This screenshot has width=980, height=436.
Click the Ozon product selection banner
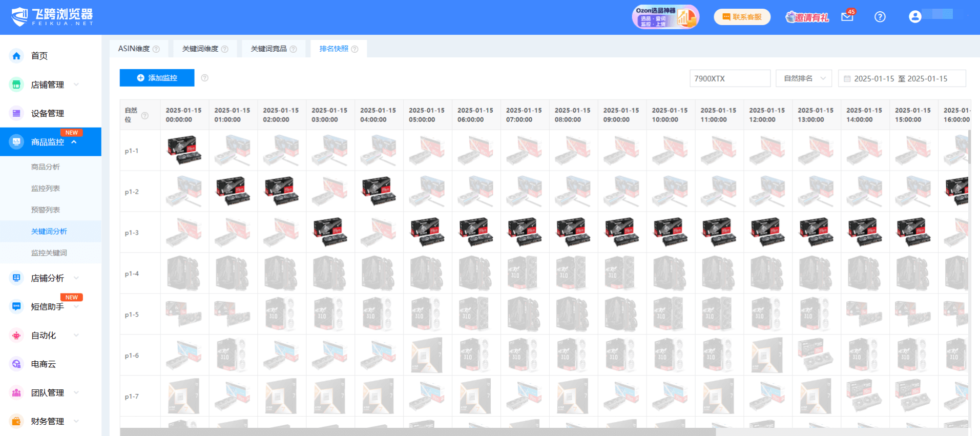[665, 17]
